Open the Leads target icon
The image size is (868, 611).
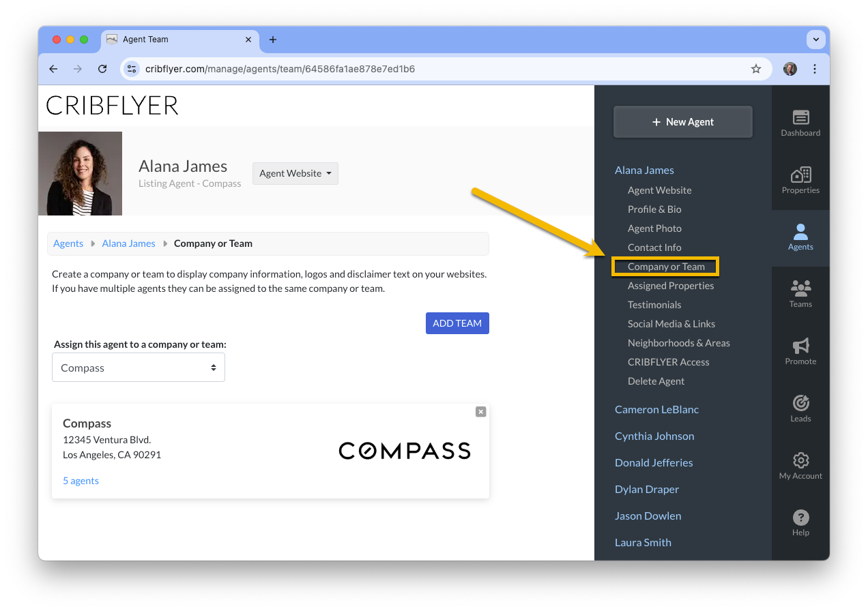(x=800, y=403)
